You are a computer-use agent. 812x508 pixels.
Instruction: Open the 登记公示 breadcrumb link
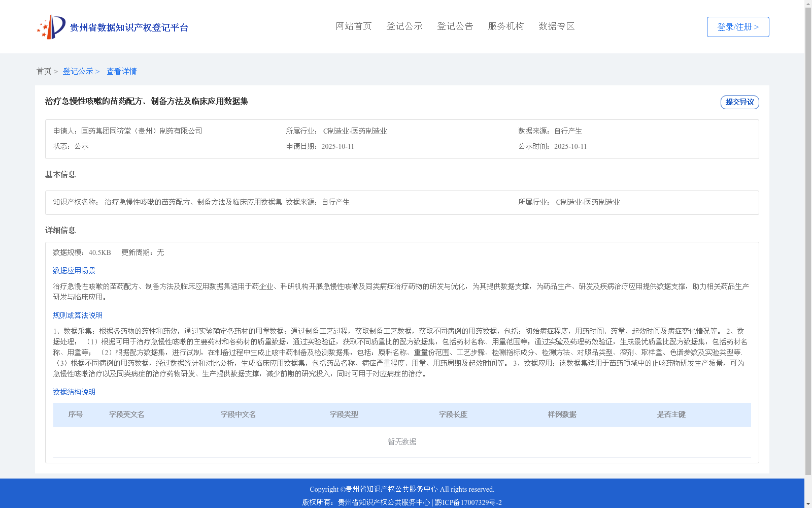coord(78,72)
